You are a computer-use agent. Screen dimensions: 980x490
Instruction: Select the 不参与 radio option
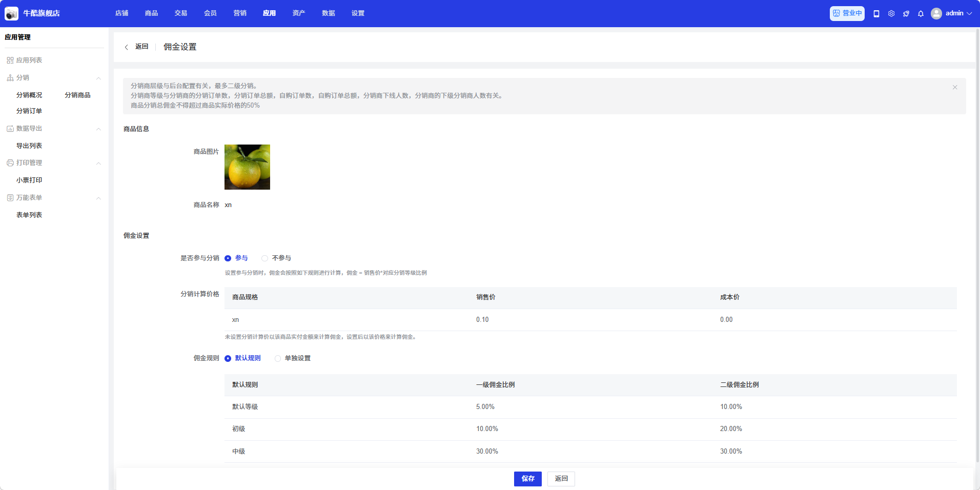(265, 258)
